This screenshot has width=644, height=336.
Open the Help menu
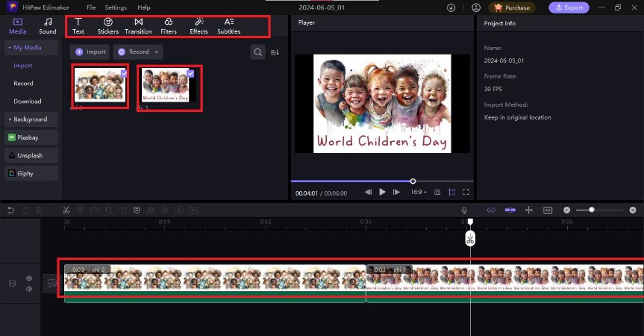(144, 7)
